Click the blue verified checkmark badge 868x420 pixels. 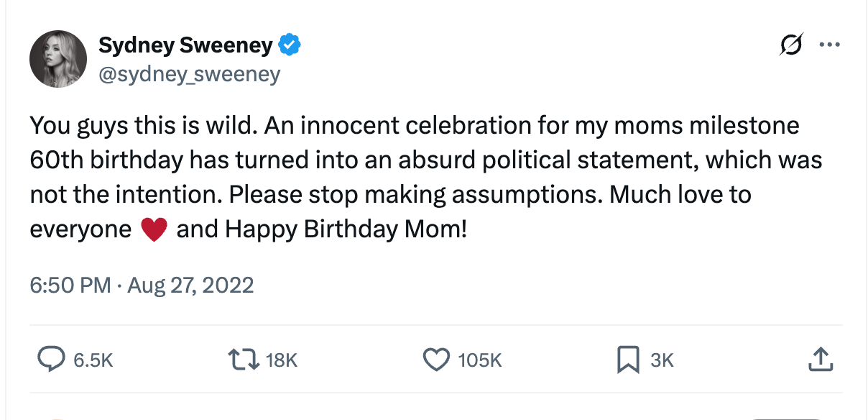pos(290,45)
